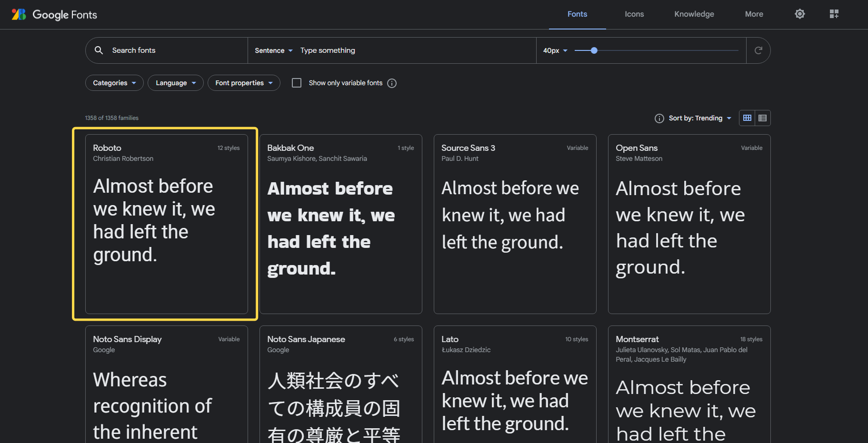This screenshot has width=868, height=443.
Task: Open the Language filter dropdown
Action: point(175,83)
